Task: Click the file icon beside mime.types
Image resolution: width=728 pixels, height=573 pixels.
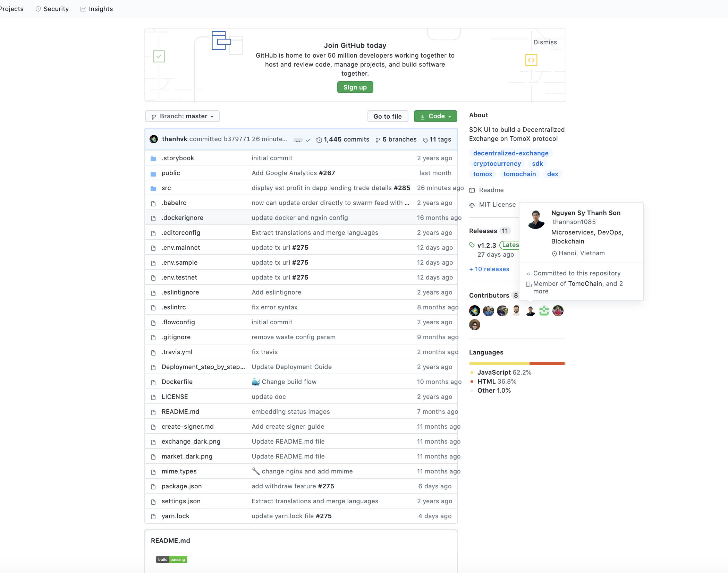Action: (153, 472)
